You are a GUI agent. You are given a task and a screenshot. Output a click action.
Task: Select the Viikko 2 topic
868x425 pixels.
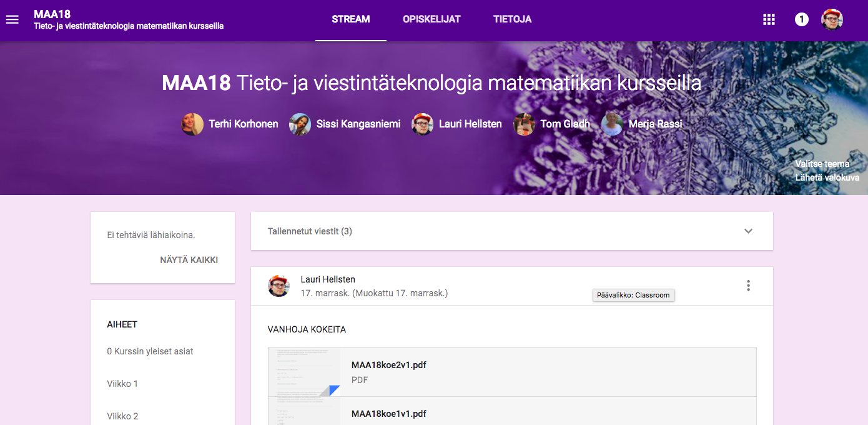pos(122,416)
